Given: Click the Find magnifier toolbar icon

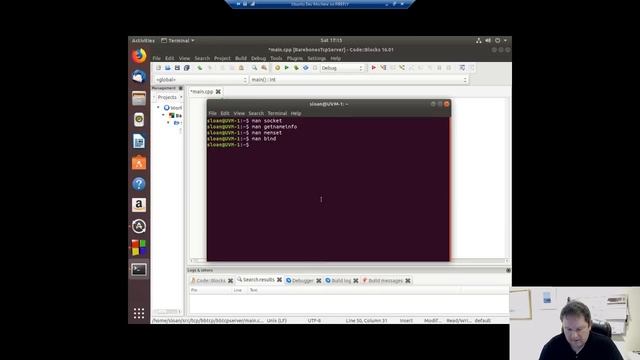Looking at the screenshot, I should [254, 68].
